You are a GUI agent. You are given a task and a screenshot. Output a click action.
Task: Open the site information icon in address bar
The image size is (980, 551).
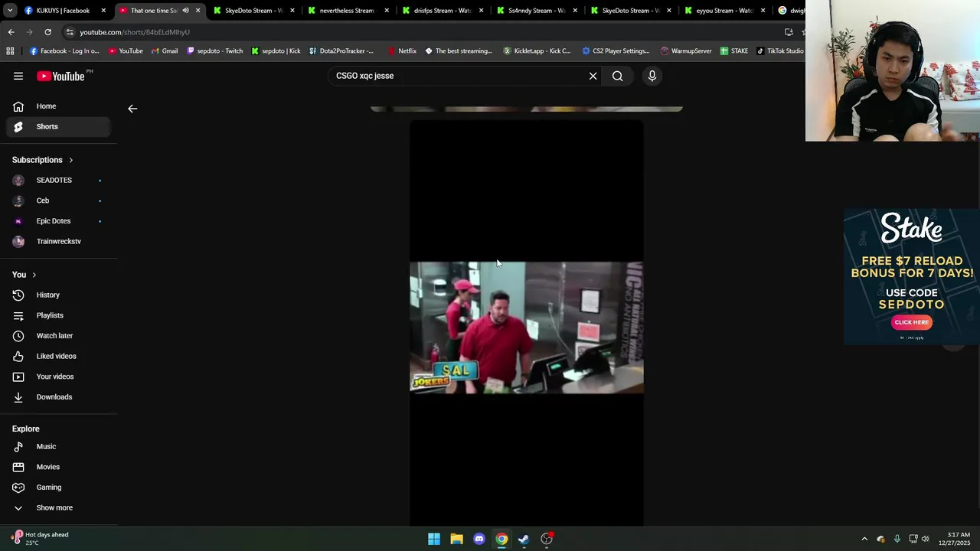70,32
